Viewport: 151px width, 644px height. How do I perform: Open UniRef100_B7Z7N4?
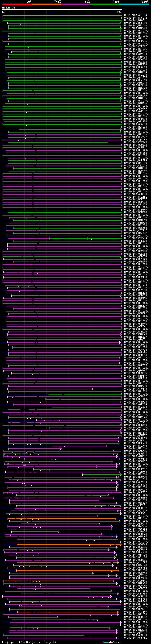pyautogui.click(x=135, y=446)
